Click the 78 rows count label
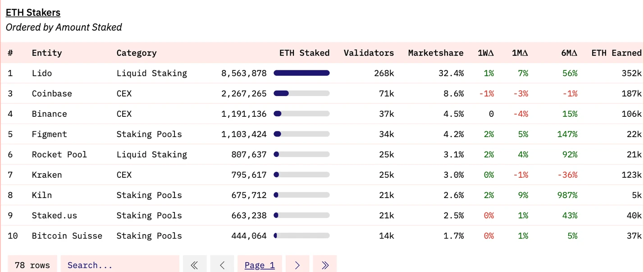This screenshot has width=644, height=272. [x=32, y=265]
